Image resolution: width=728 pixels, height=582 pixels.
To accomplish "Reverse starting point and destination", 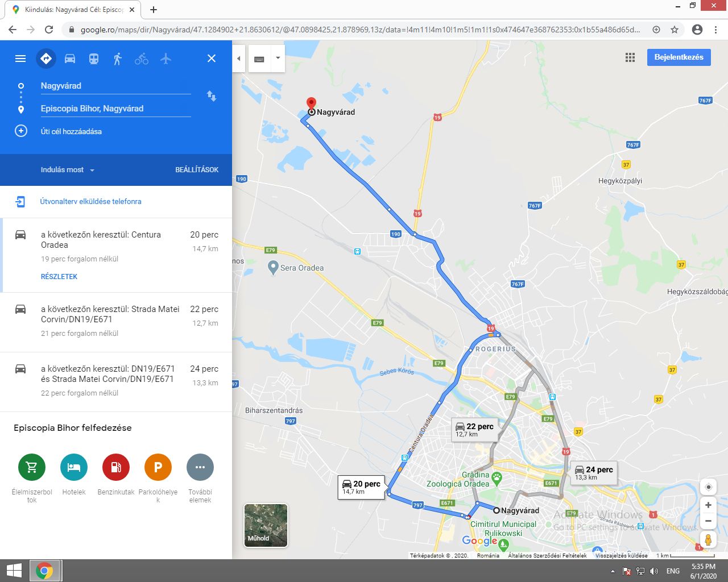I will pyautogui.click(x=212, y=96).
